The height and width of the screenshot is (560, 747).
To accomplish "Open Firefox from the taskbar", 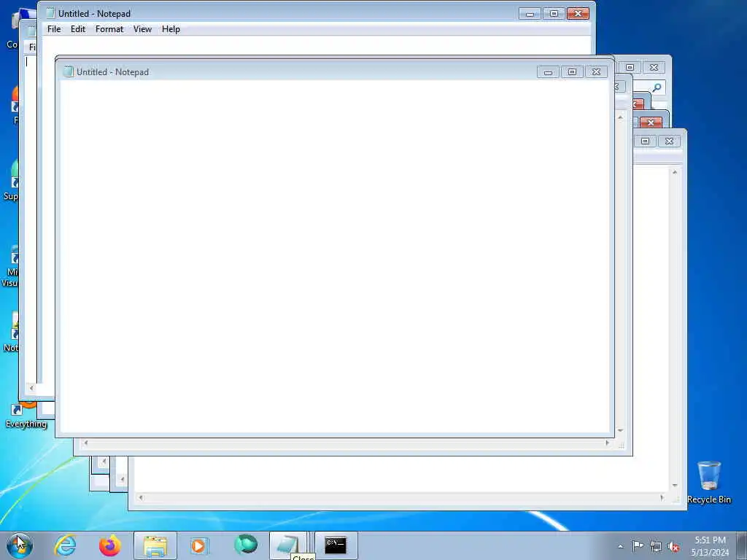I will pyautogui.click(x=110, y=545).
